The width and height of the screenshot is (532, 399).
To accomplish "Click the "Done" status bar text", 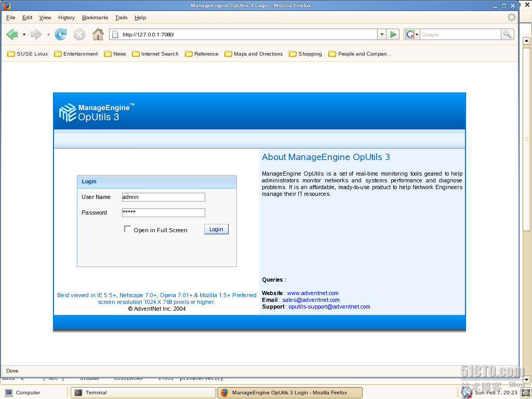I will tap(12, 371).
